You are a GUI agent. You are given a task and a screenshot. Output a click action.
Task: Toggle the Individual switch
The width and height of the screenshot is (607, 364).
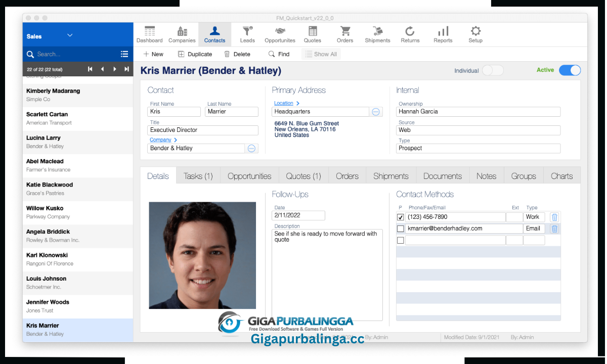[493, 70]
